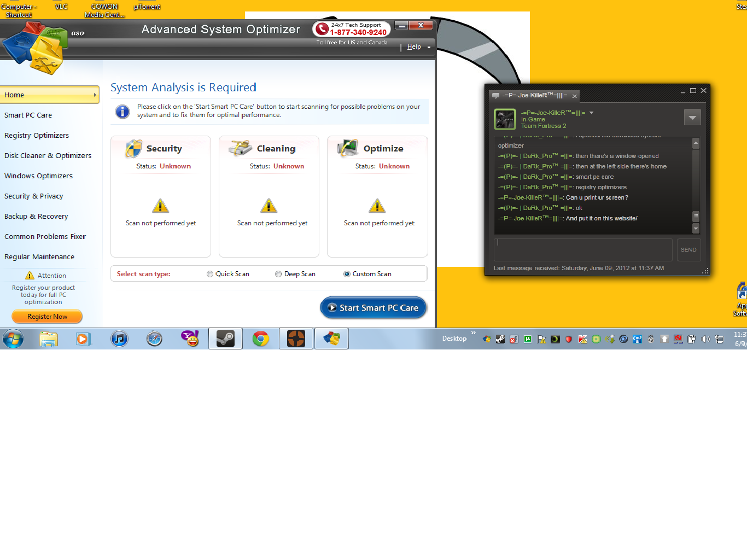This screenshot has width=747, height=560.
Task: Click the network icon in the system tray
Action: click(720, 339)
